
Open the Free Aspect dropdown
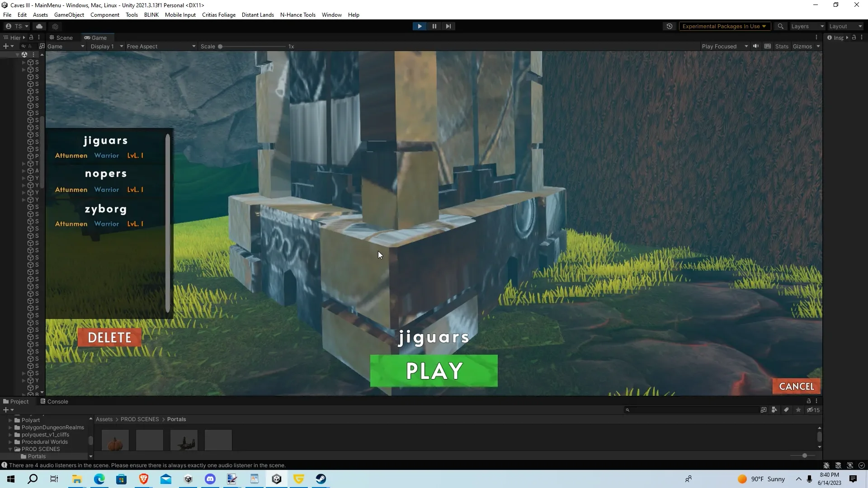tap(160, 46)
